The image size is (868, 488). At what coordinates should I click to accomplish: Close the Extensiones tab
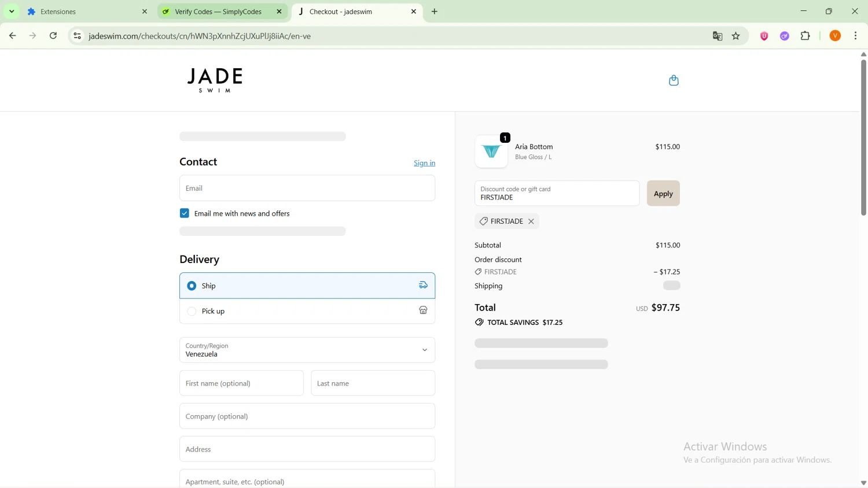click(145, 12)
